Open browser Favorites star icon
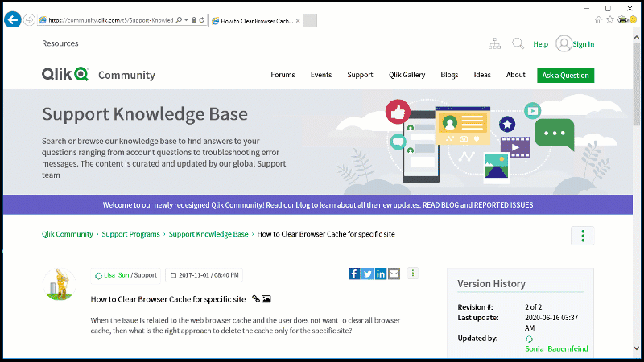The image size is (644, 362). click(610, 19)
